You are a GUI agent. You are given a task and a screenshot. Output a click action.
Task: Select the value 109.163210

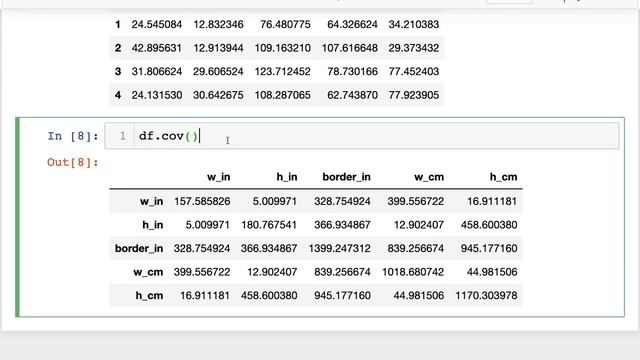click(282, 48)
